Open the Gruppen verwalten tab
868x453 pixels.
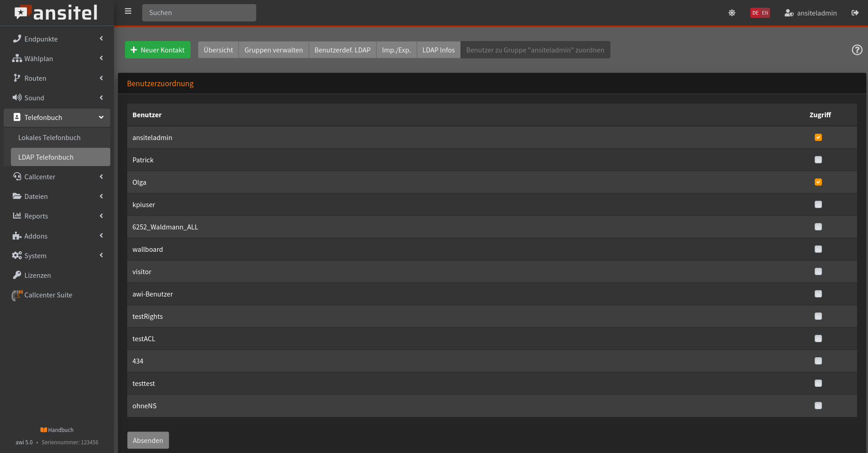click(x=274, y=50)
